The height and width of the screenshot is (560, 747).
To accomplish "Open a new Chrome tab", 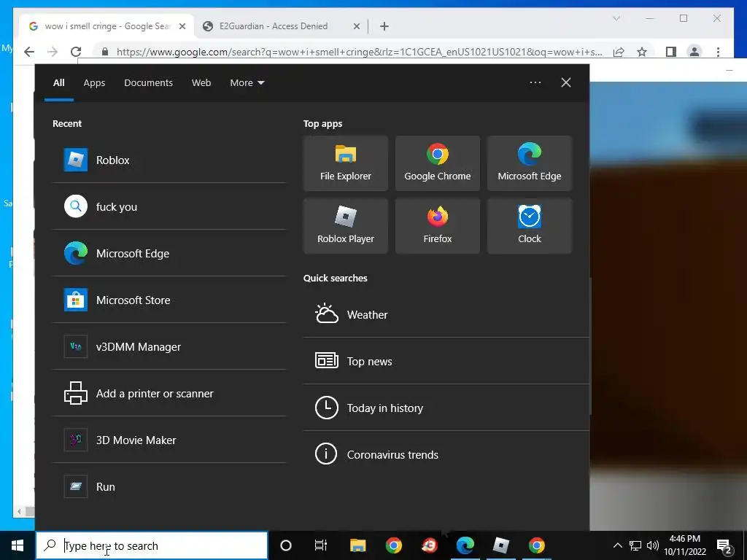I will [x=384, y=26].
